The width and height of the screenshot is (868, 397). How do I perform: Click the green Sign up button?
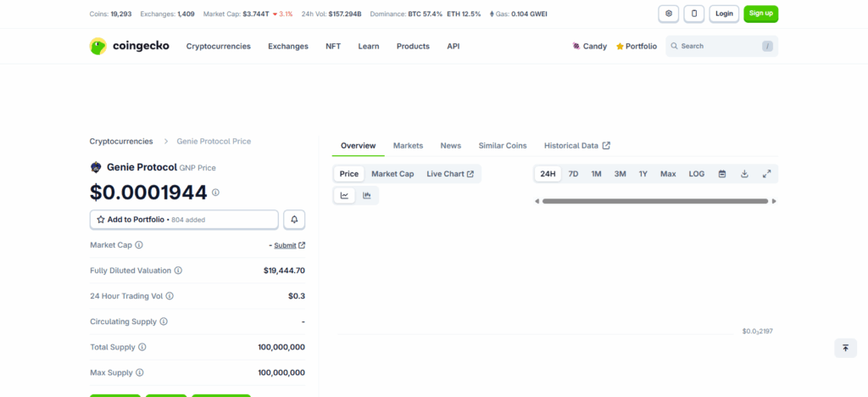pyautogui.click(x=760, y=14)
